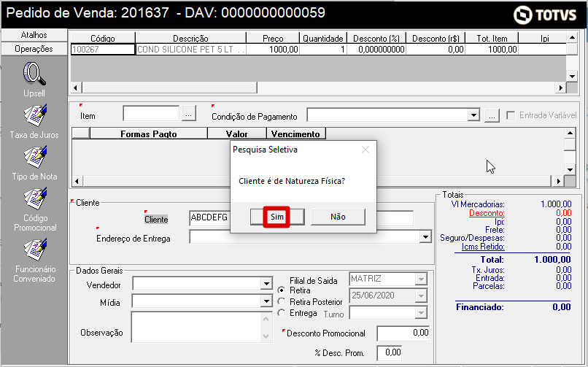The height and width of the screenshot is (367, 588).
Task: Confirm with the Sim button
Action: [x=277, y=217]
